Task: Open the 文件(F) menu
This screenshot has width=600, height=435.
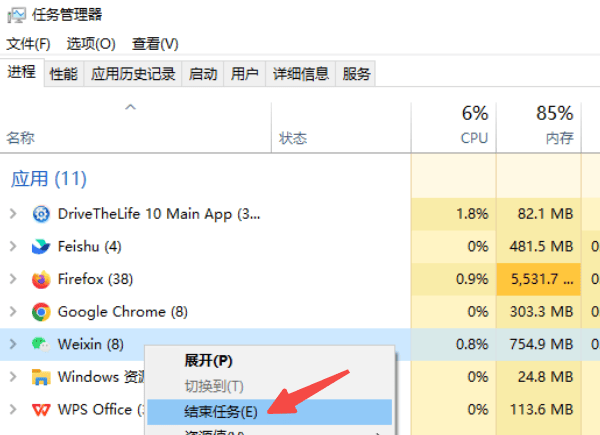Action: click(28, 44)
